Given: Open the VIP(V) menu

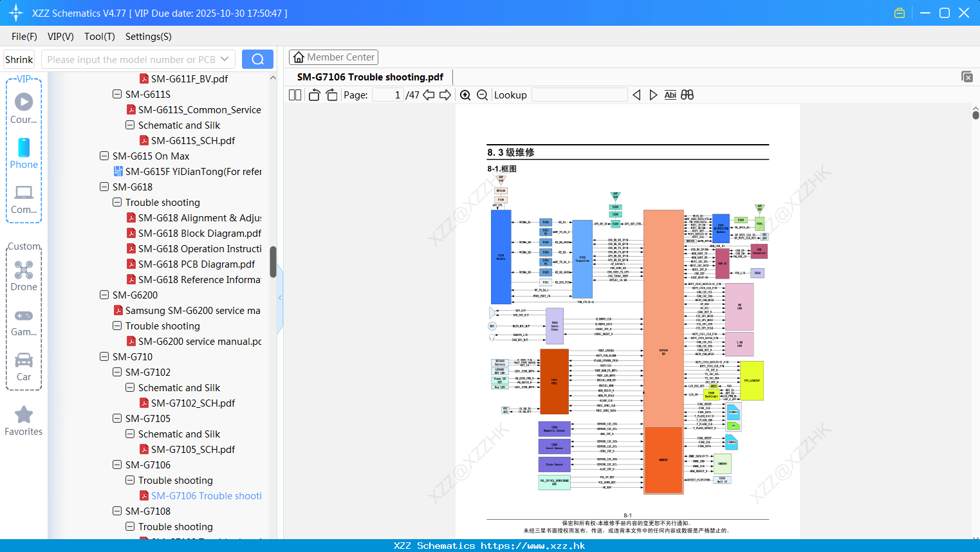Looking at the screenshot, I should tap(60, 37).
